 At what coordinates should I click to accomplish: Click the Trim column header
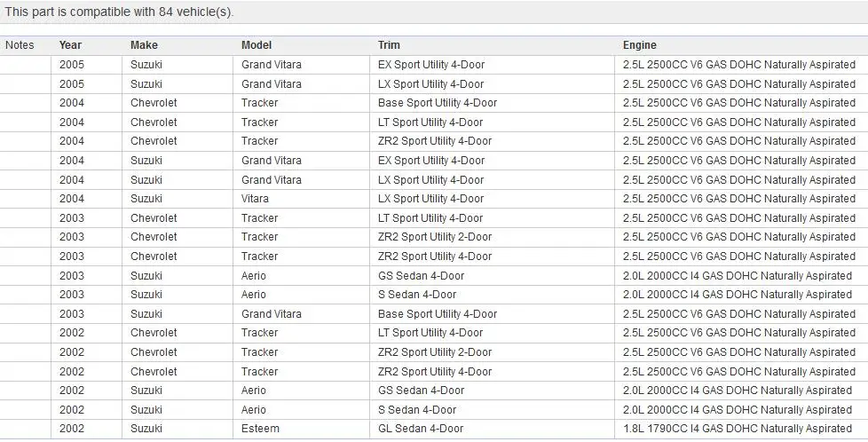coord(389,45)
